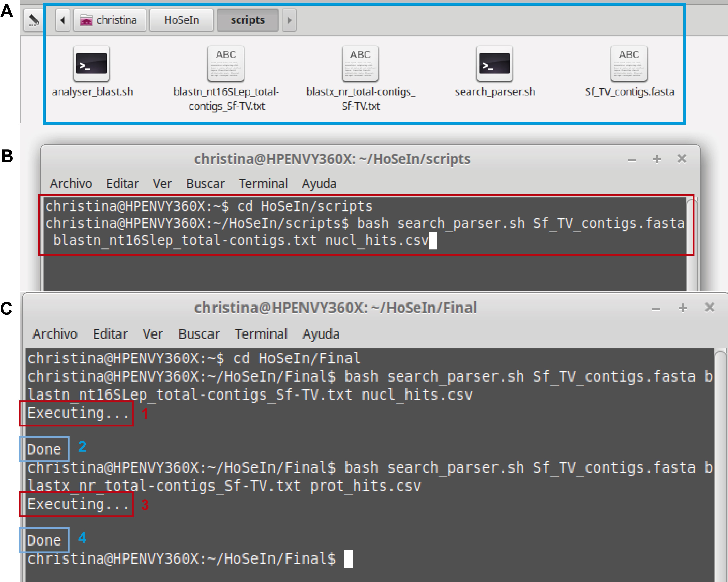This screenshot has height=582, width=728.
Task: Click the Final terminal title bar text
Action: pos(336,308)
